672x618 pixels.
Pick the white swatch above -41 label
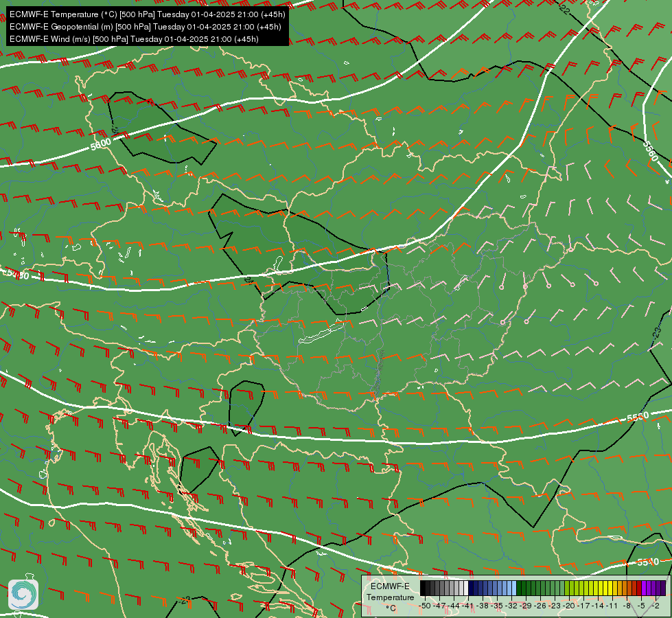click(x=466, y=588)
